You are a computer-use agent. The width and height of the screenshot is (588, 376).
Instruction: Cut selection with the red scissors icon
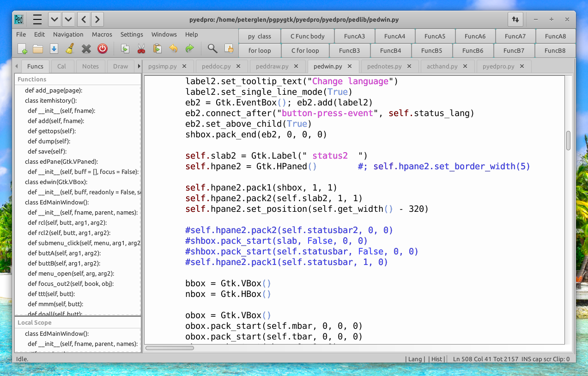coord(141,49)
